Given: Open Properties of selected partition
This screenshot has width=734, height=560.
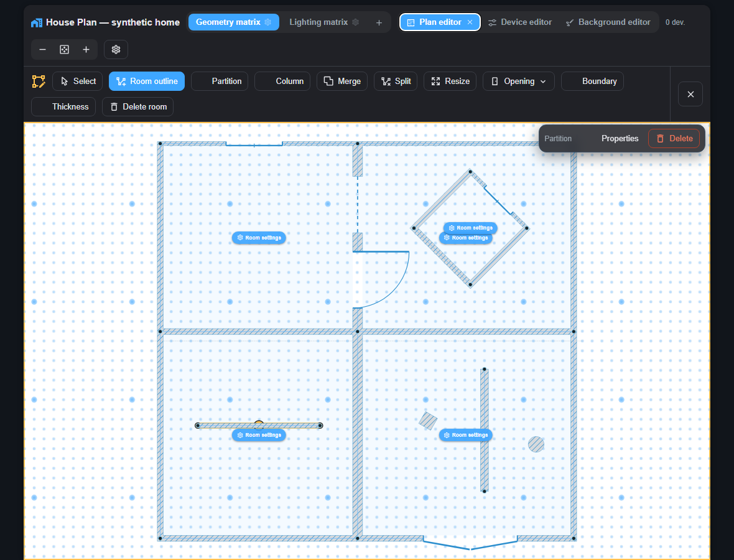Looking at the screenshot, I should click(x=620, y=139).
